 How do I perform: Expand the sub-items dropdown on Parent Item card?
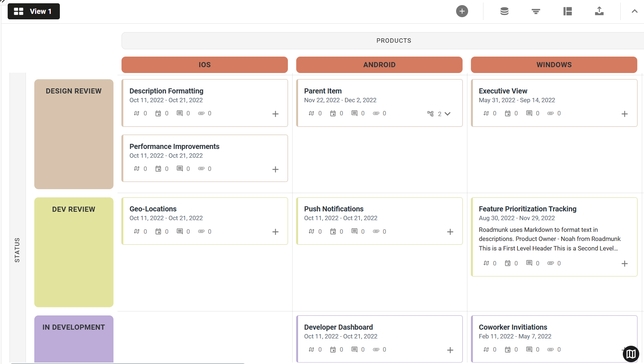(x=448, y=114)
